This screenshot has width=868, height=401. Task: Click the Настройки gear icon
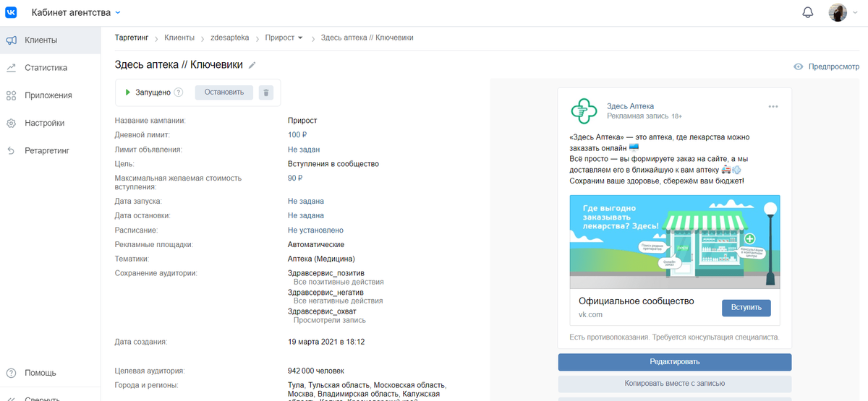point(12,123)
